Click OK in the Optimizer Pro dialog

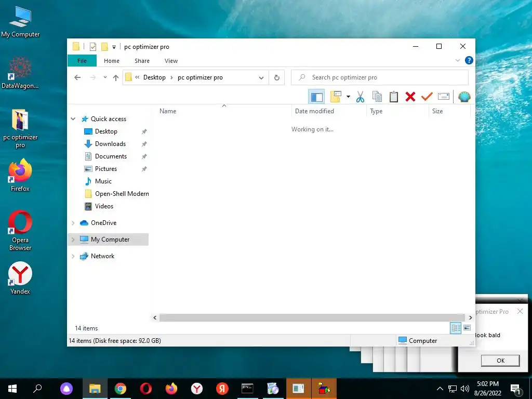[500, 361]
